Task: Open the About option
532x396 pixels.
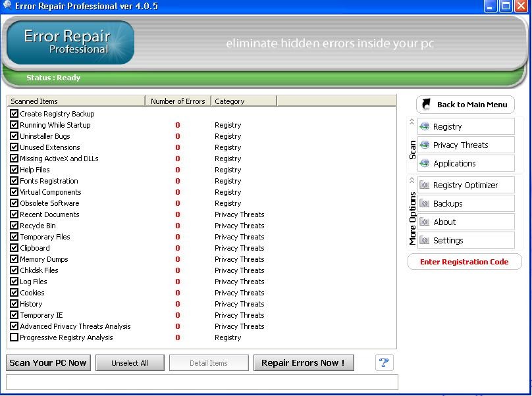Action: pyautogui.click(x=466, y=222)
